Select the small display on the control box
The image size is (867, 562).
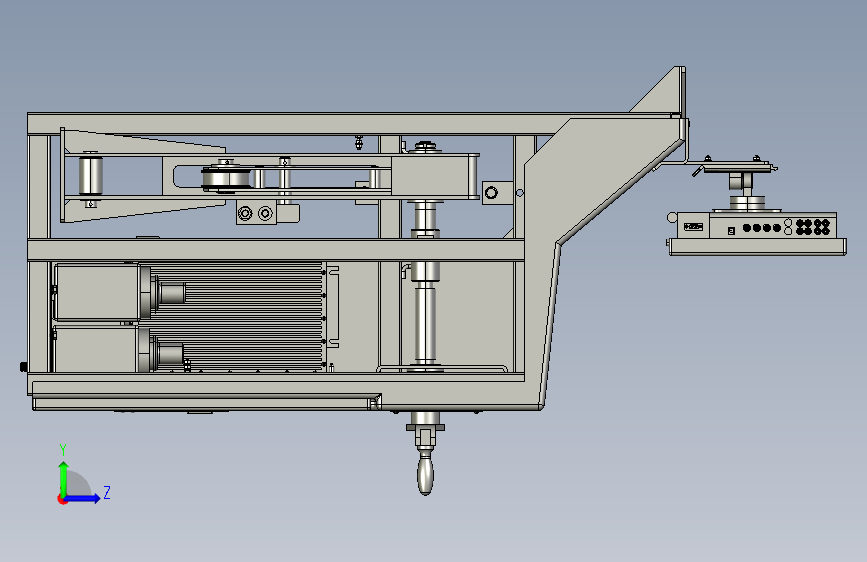693,226
